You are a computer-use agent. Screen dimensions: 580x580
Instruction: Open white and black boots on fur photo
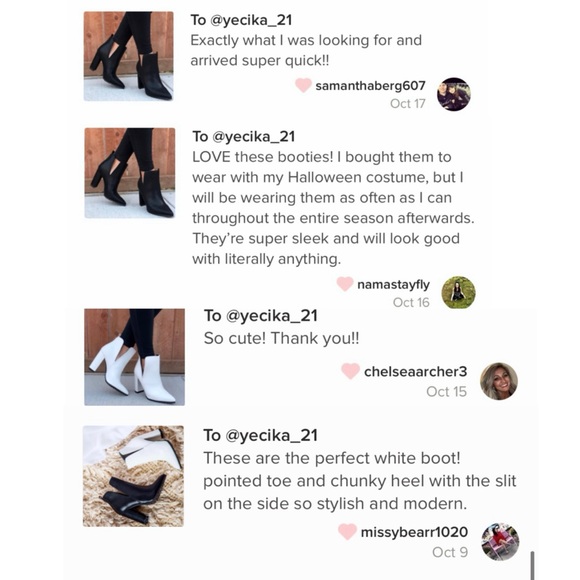coord(133,476)
